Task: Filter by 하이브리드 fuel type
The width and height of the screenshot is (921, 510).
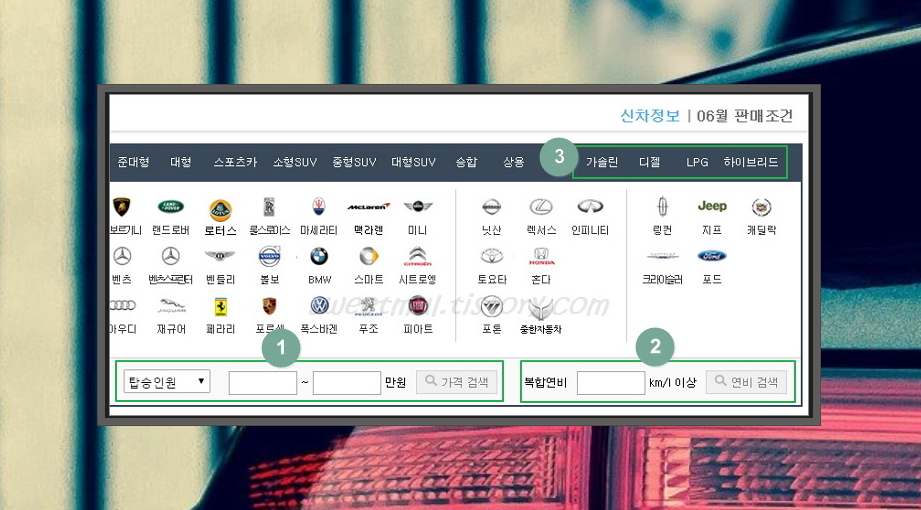Action: [751, 162]
